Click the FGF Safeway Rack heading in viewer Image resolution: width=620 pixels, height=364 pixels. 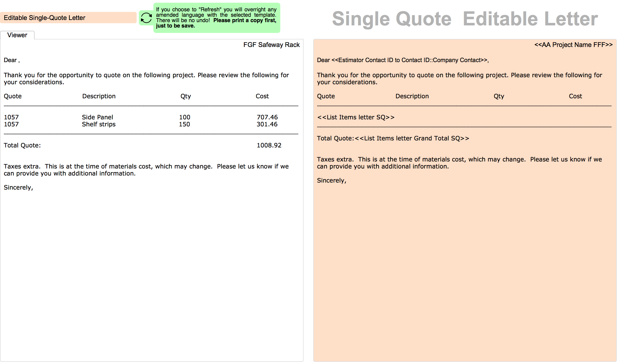pos(271,45)
